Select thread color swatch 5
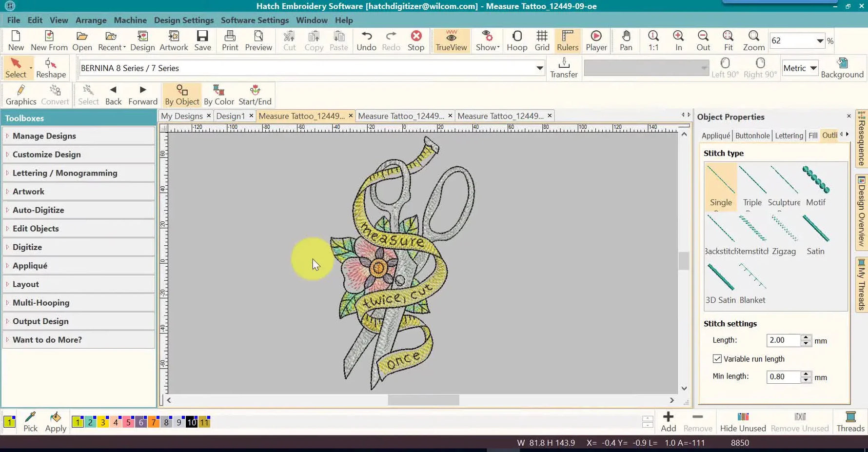This screenshot has width=868, height=452. click(128, 422)
